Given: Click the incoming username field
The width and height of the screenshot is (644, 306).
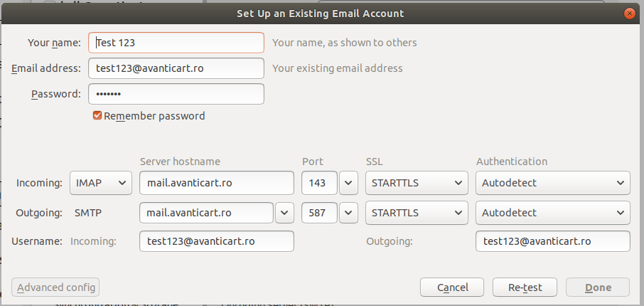Looking at the screenshot, I should point(217,241).
